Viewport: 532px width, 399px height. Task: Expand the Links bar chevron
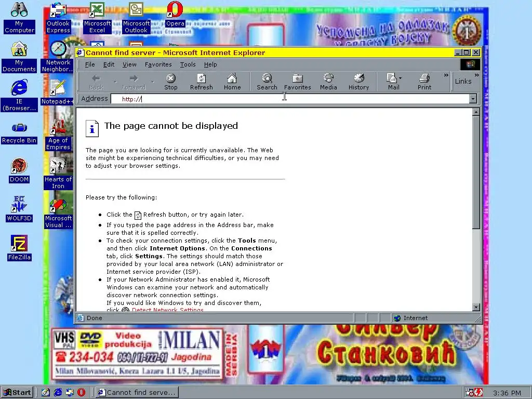point(476,75)
